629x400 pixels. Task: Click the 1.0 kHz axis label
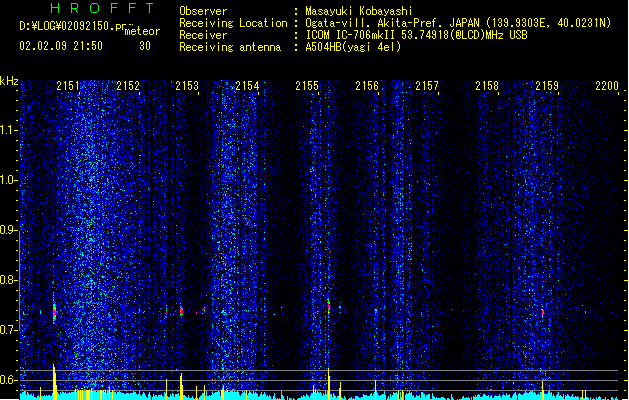click(x=8, y=180)
